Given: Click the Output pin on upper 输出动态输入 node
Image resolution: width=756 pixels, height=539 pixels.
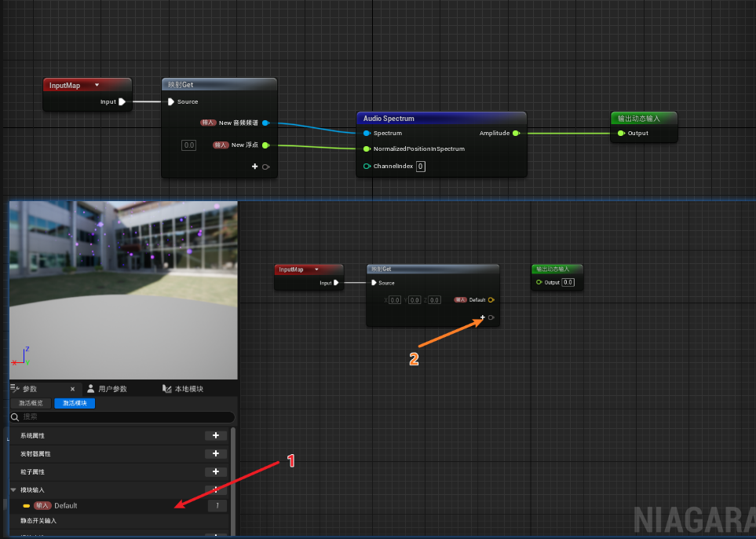Looking at the screenshot, I should (x=621, y=134).
